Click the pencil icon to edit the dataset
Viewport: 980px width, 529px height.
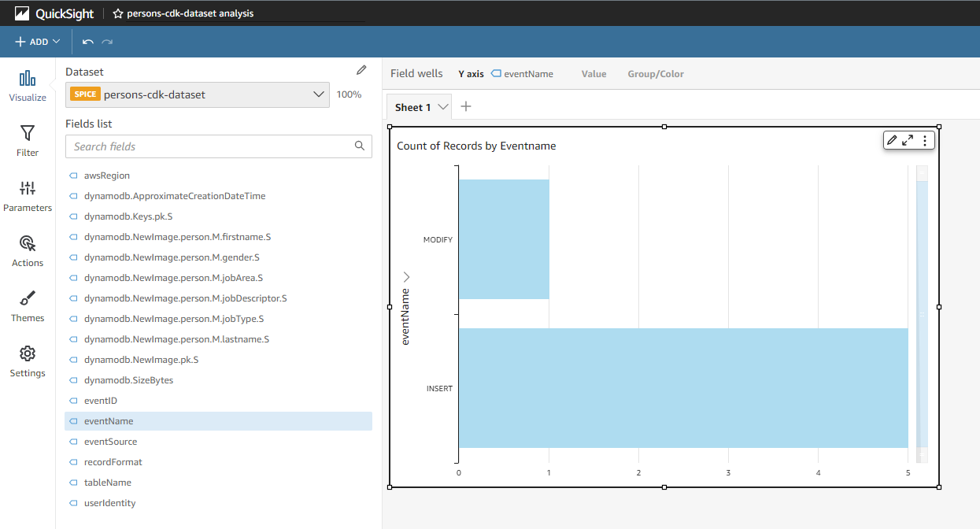click(361, 69)
